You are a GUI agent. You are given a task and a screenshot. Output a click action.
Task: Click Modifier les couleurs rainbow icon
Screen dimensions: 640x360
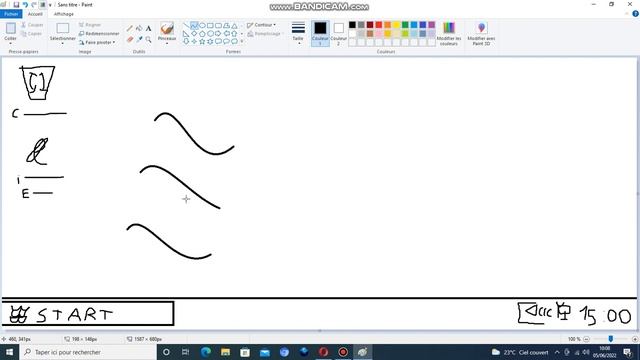449,28
